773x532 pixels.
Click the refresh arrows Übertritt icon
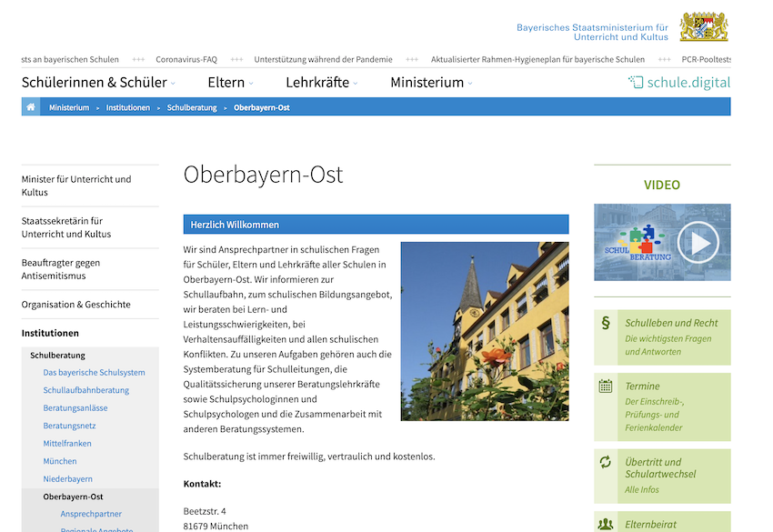click(x=606, y=462)
